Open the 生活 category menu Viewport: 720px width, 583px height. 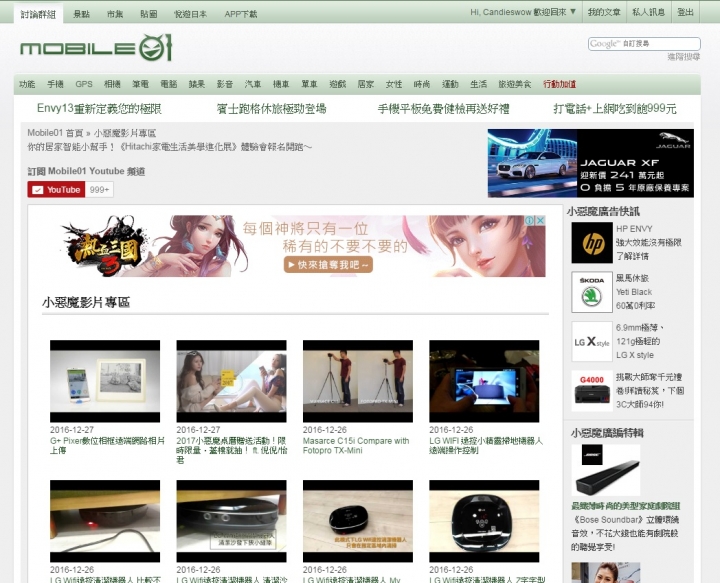pos(478,84)
